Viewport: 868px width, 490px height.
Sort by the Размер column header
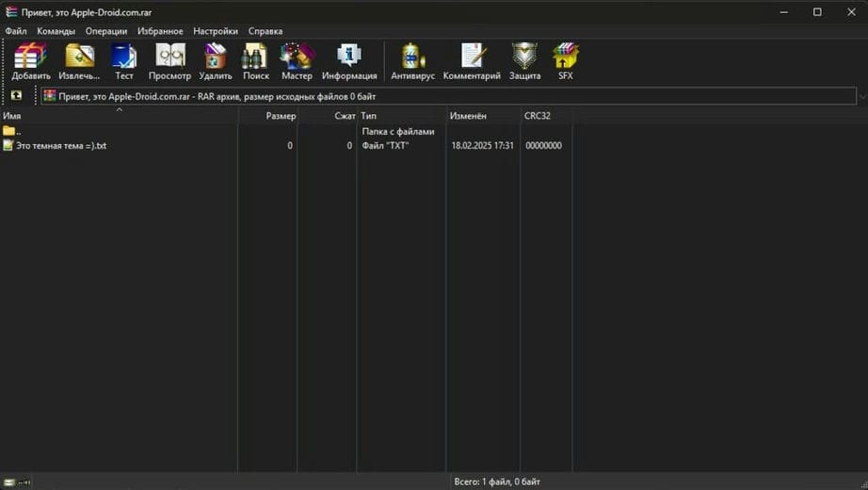pos(268,116)
